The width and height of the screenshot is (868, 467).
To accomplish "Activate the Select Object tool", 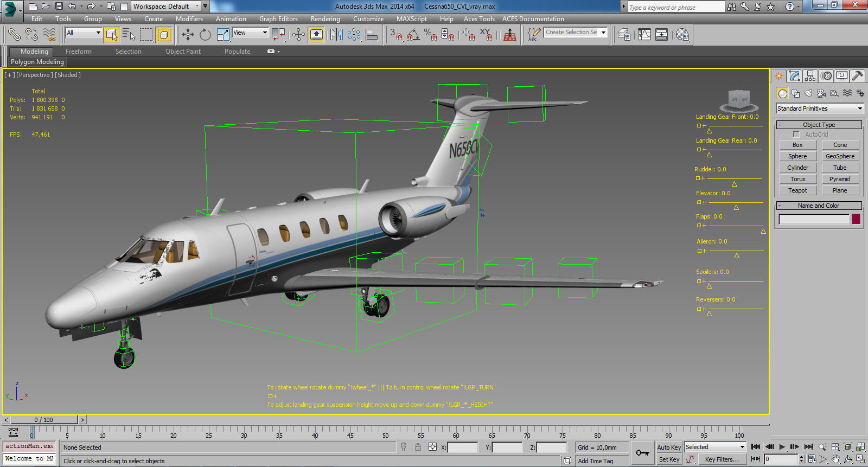I will 112,35.
